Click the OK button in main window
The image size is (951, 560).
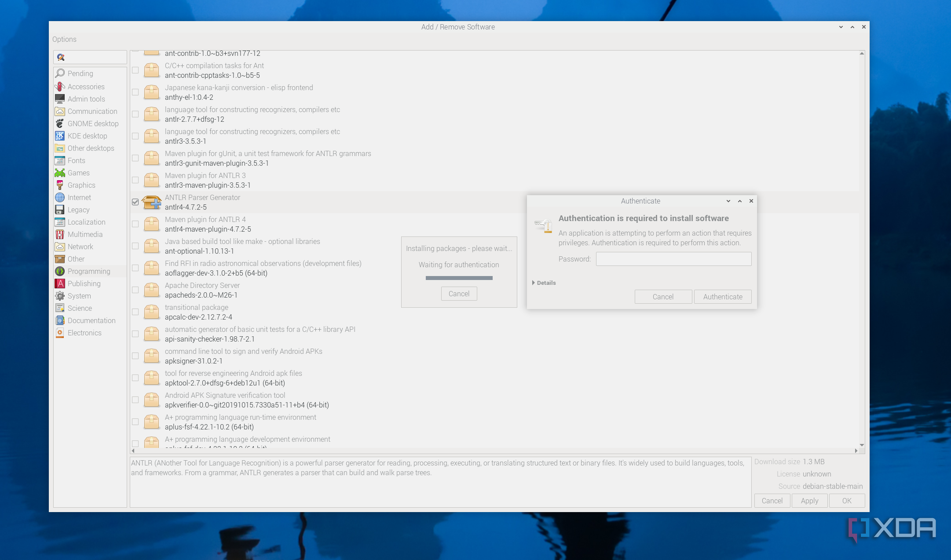click(847, 501)
